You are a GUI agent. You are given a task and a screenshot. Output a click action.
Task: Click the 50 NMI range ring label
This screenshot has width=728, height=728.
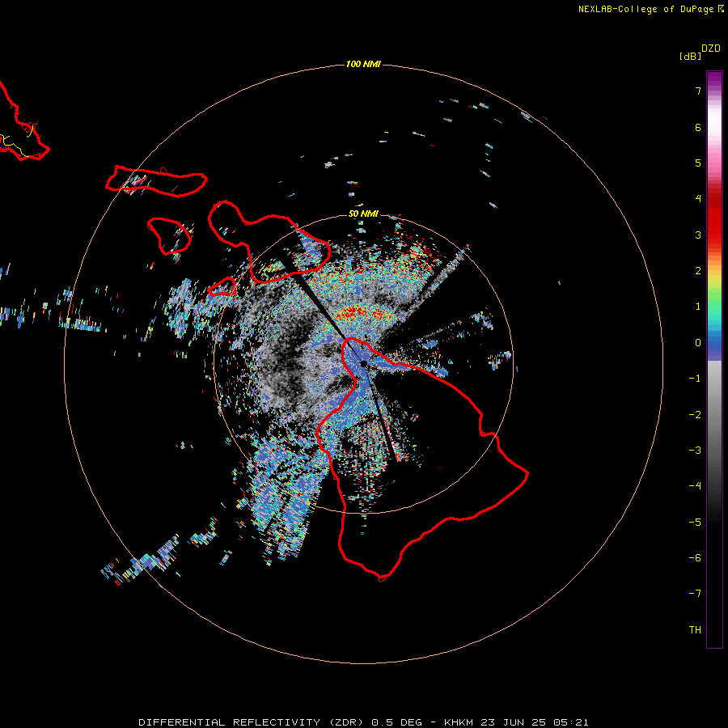tap(363, 214)
